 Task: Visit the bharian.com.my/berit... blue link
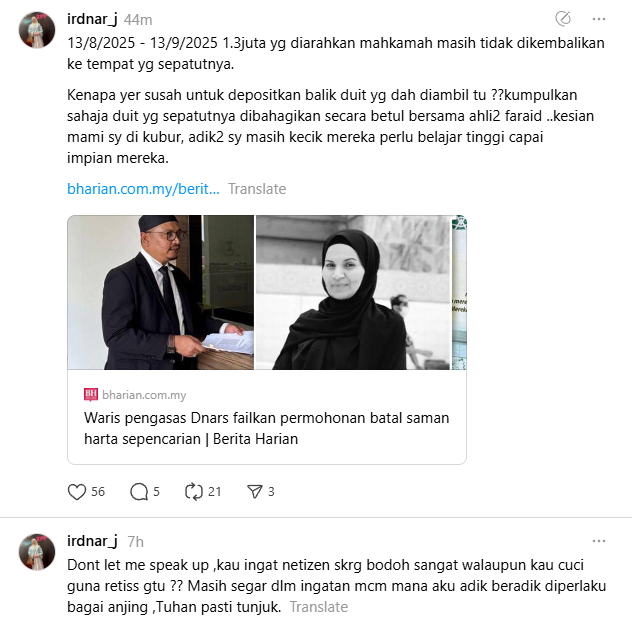pyautogui.click(x=143, y=189)
